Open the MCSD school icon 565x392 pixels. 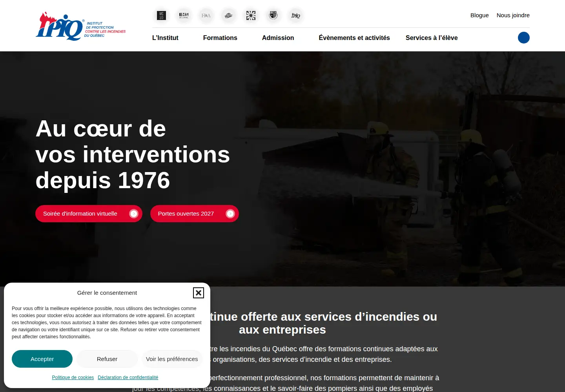(161, 16)
